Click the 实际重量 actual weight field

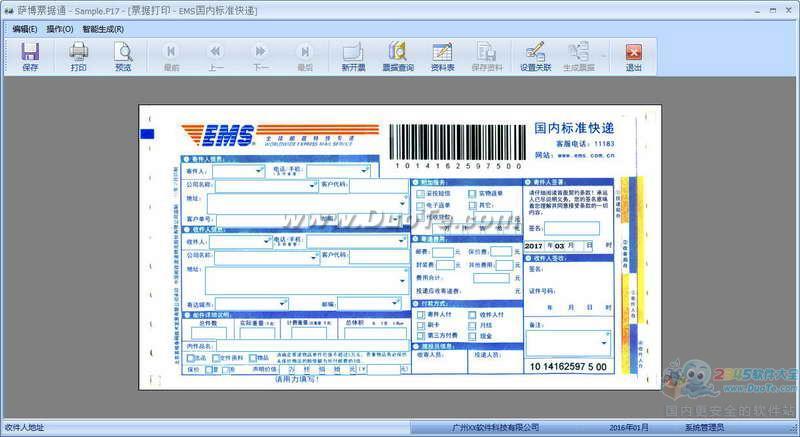pos(257,333)
